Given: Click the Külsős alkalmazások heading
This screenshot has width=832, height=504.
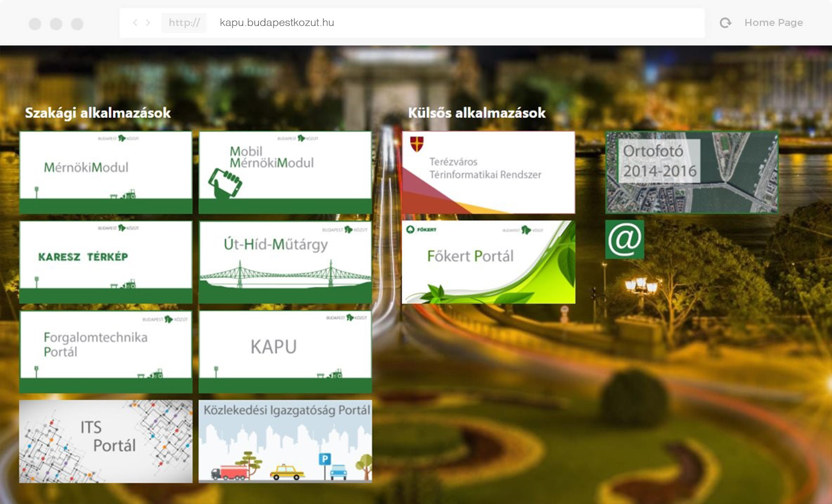Looking at the screenshot, I should click(477, 113).
